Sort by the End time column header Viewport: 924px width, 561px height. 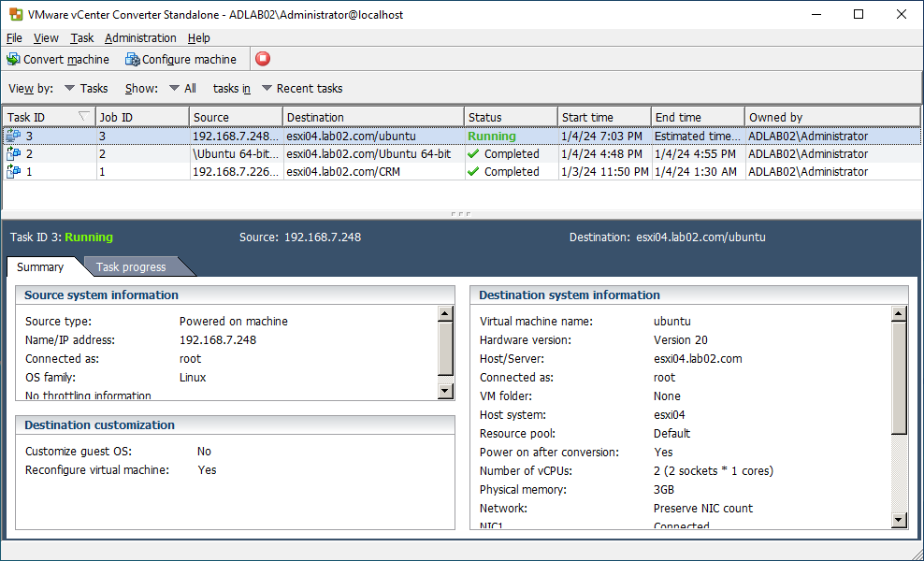[x=698, y=117]
